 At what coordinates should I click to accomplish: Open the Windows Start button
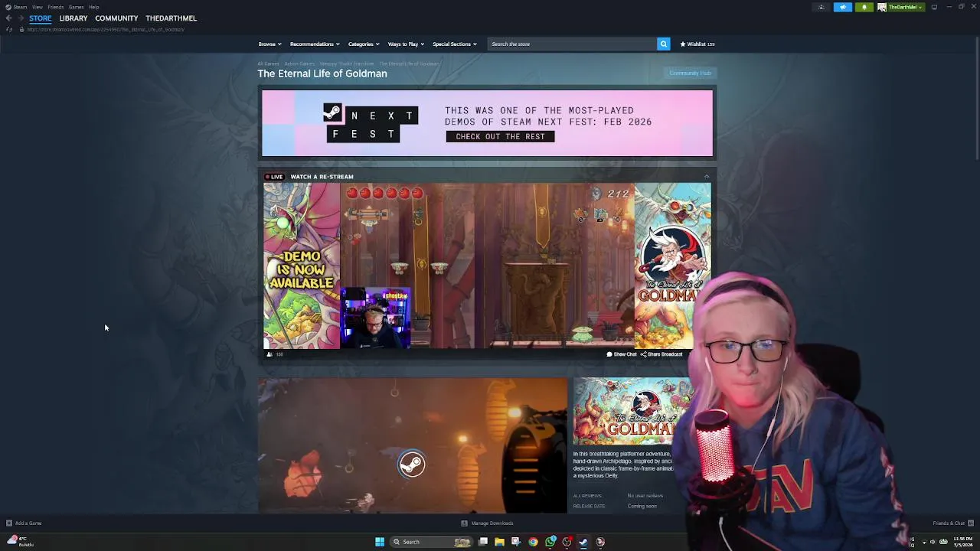coord(380,542)
